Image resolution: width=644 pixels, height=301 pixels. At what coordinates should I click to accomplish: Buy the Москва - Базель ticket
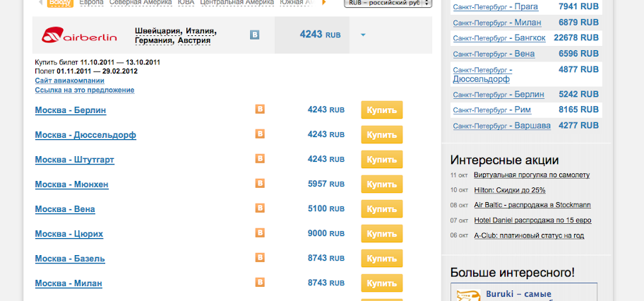(382, 258)
